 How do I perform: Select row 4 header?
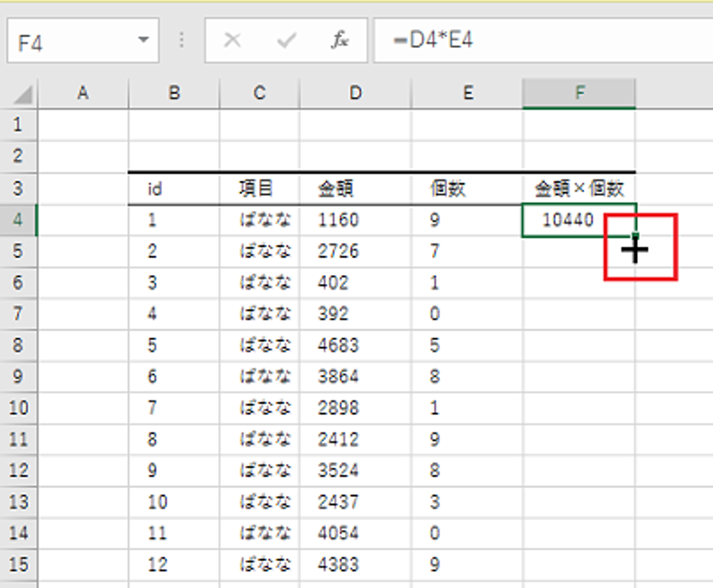(18, 220)
